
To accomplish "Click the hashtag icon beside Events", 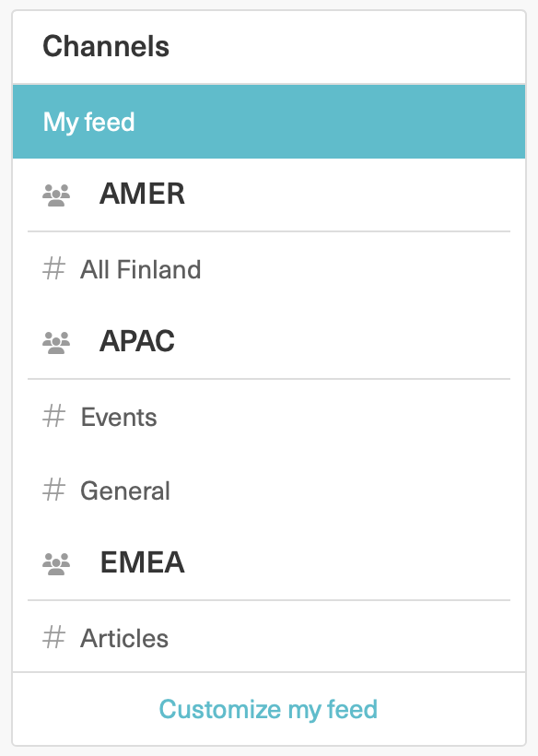I will (53, 417).
